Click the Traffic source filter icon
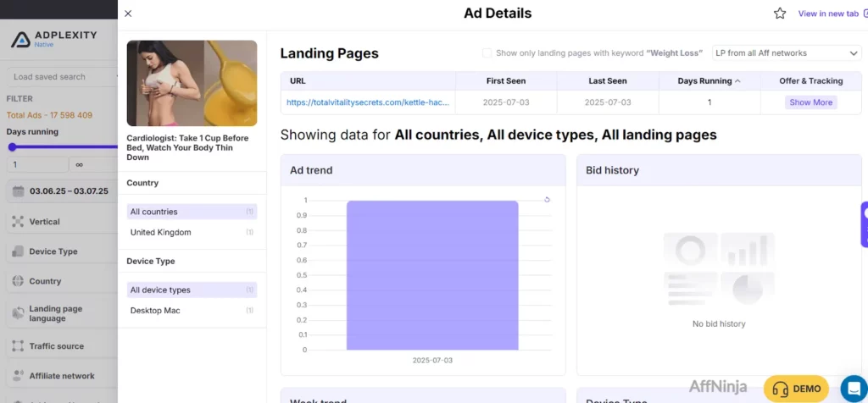Viewport: 868px width, 403px height. pos(17,346)
